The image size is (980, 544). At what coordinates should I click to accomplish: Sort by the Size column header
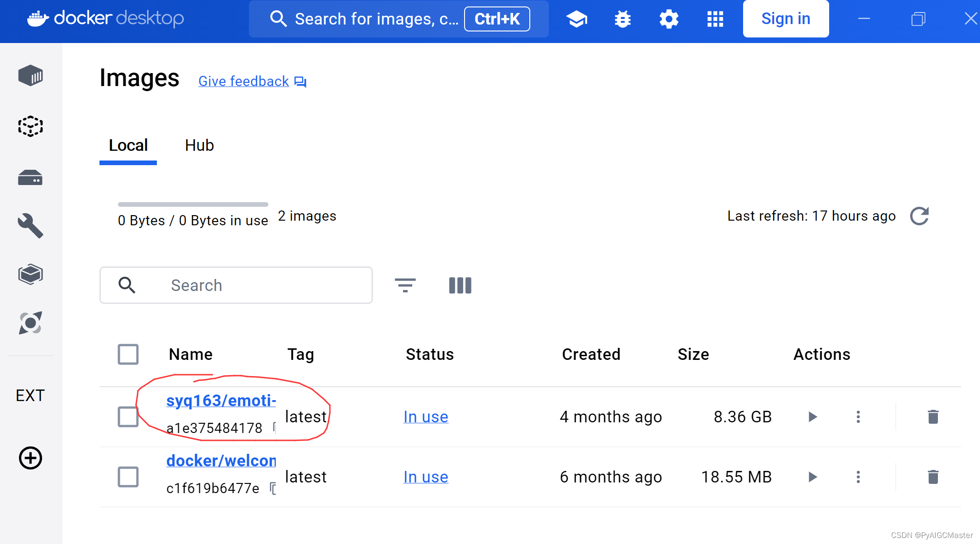click(693, 354)
